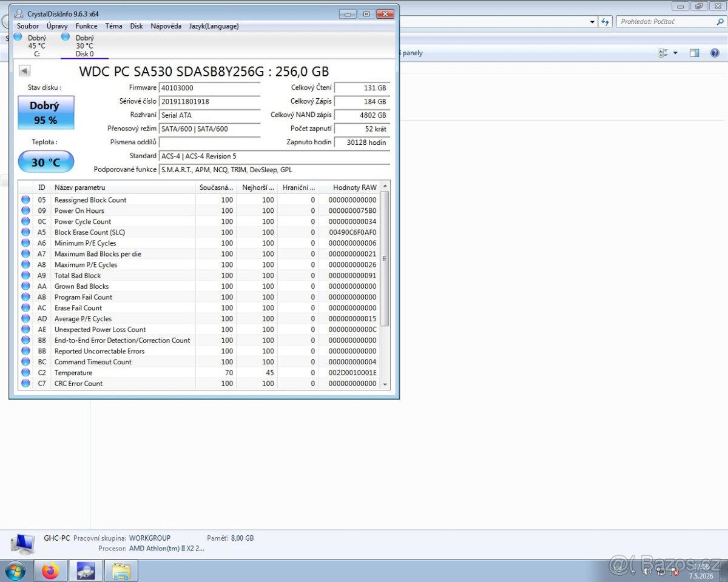Click status icon of Minimum P/E Cycles
The image size is (728, 582).
[25, 242]
